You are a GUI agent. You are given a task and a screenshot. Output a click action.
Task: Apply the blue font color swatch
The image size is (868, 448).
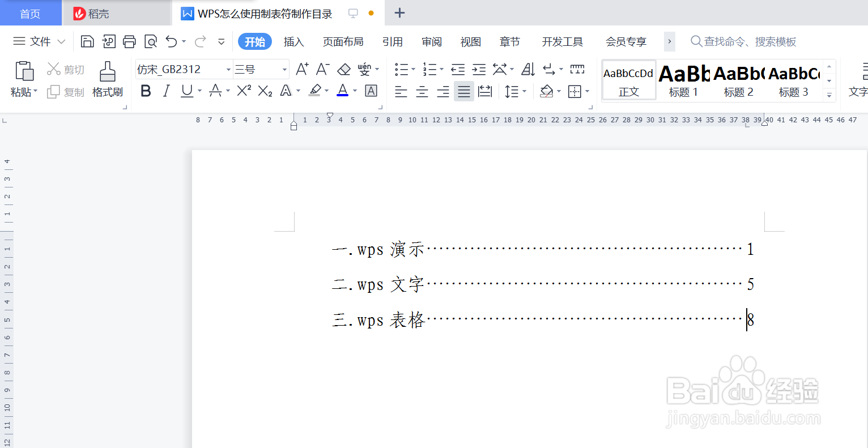(342, 91)
